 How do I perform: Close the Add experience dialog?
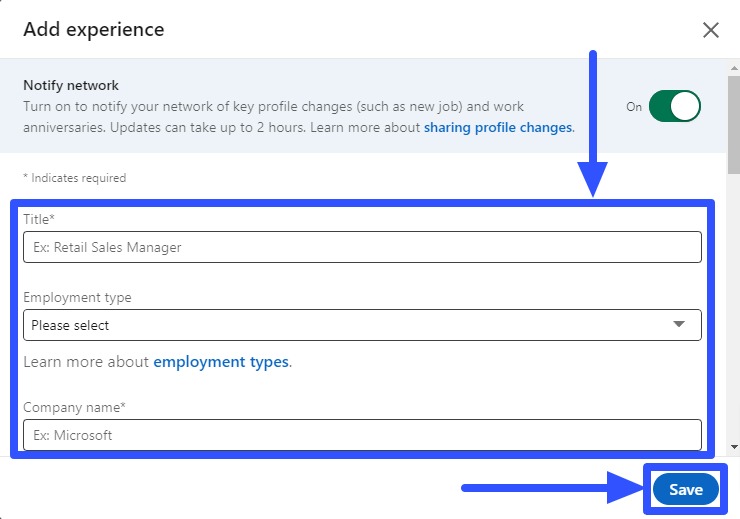pyautogui.click(x=711, y=30)
